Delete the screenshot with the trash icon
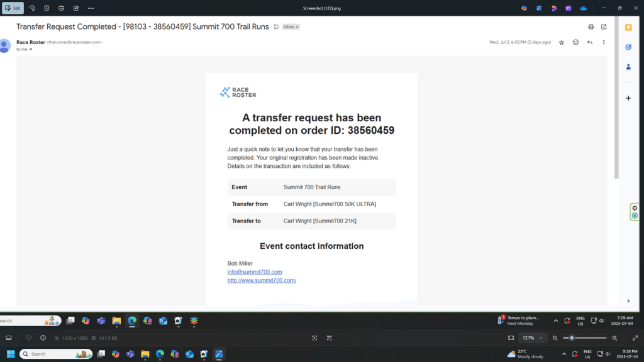 (47, 8)
